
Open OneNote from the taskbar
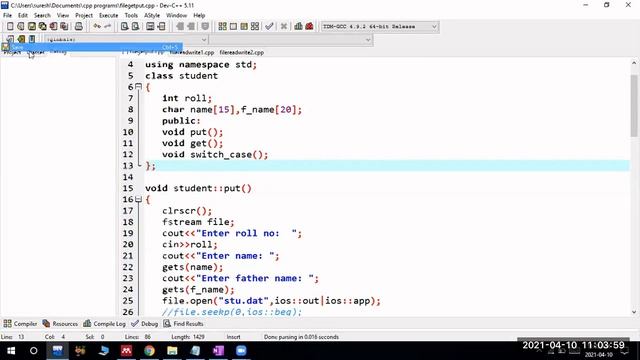218,351
